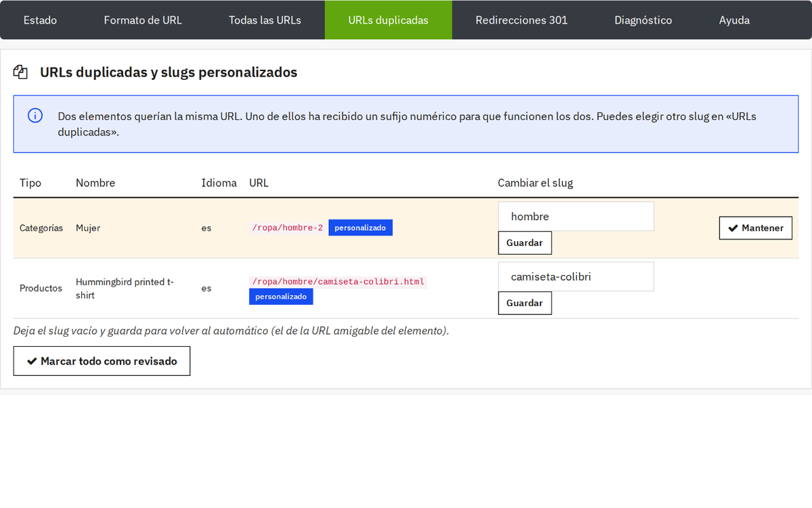Click the Categorías type cell
Viewport: 812px width, 508px height.
(x=41, y=228)
